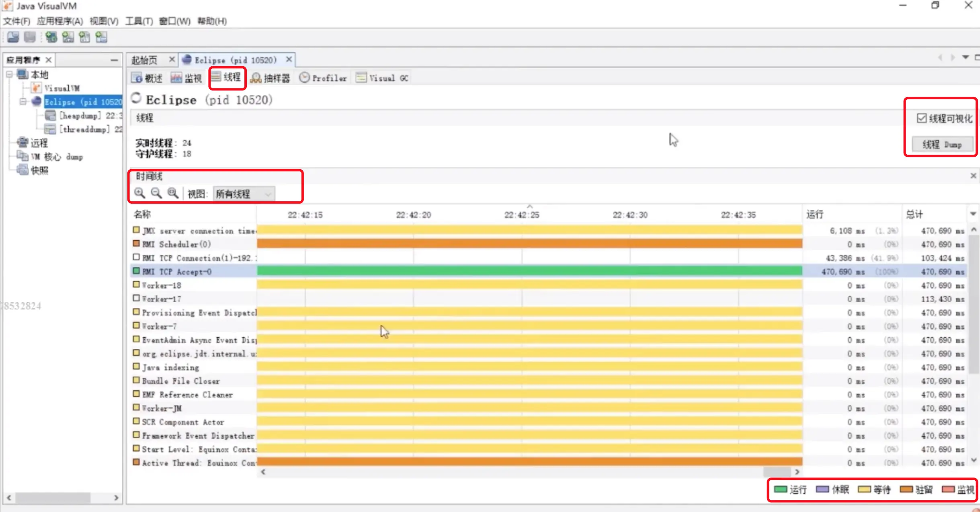Image resolution: width=980 pixels, height=512 pixels.
Task: Click the 线程 Dump button
Action: 942,144
